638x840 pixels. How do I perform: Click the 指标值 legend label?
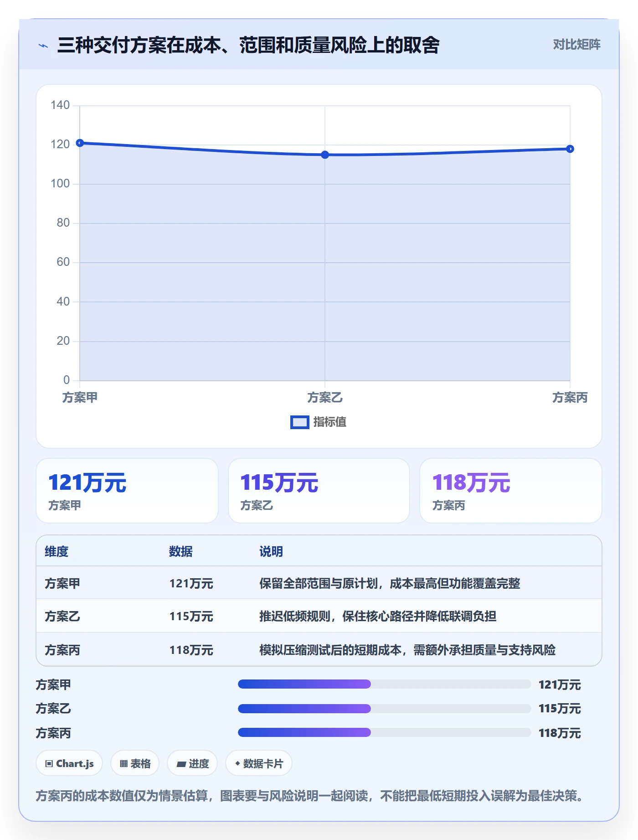coord(330,422)
